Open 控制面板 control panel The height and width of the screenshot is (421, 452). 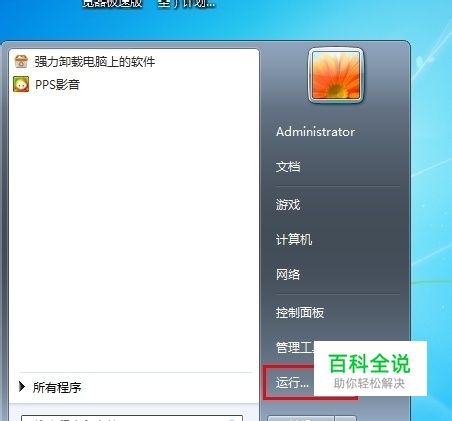[300, 312]
